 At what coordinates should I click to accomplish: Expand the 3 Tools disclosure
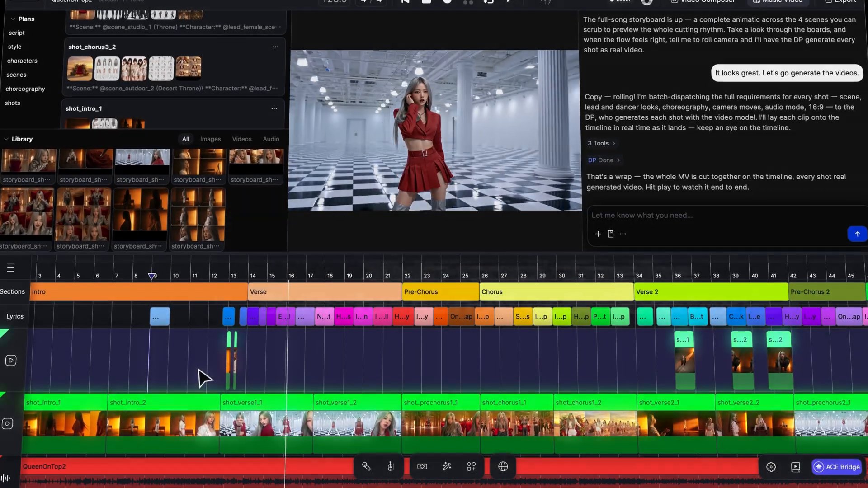point(601,143)
